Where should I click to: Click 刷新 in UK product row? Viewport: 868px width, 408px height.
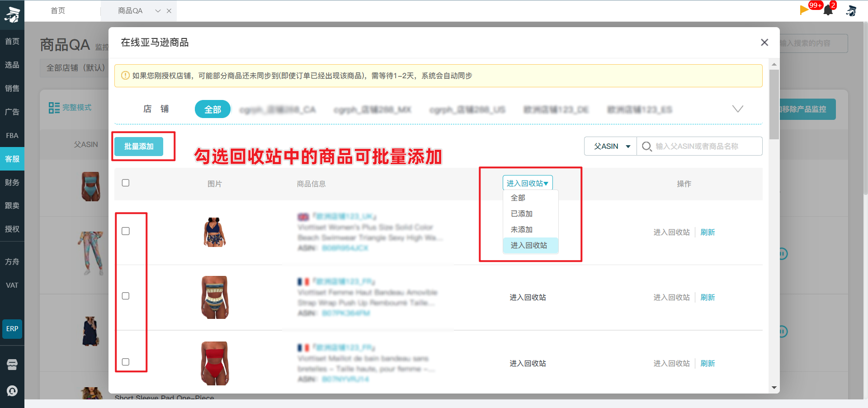pos(708,232)
